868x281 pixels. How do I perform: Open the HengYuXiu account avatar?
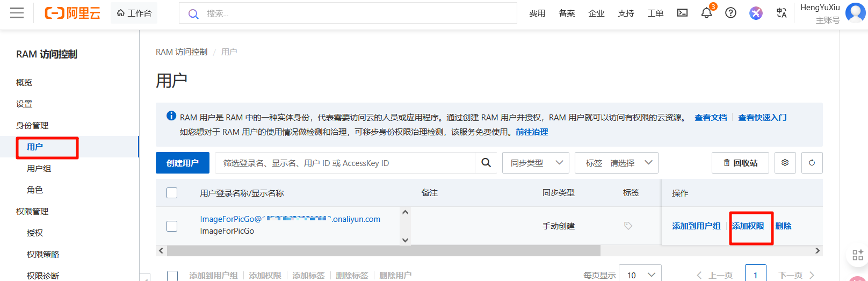[855, 12]
